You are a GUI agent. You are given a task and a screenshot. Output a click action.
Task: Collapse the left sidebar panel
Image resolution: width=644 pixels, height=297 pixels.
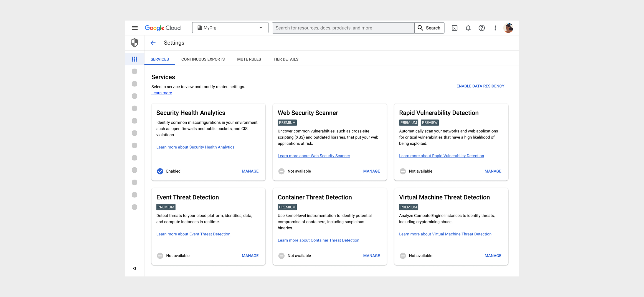click(x=135, y=268)
